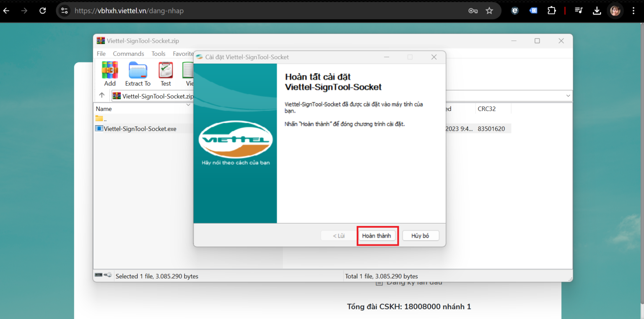Click the browser profile avatar

615,11
